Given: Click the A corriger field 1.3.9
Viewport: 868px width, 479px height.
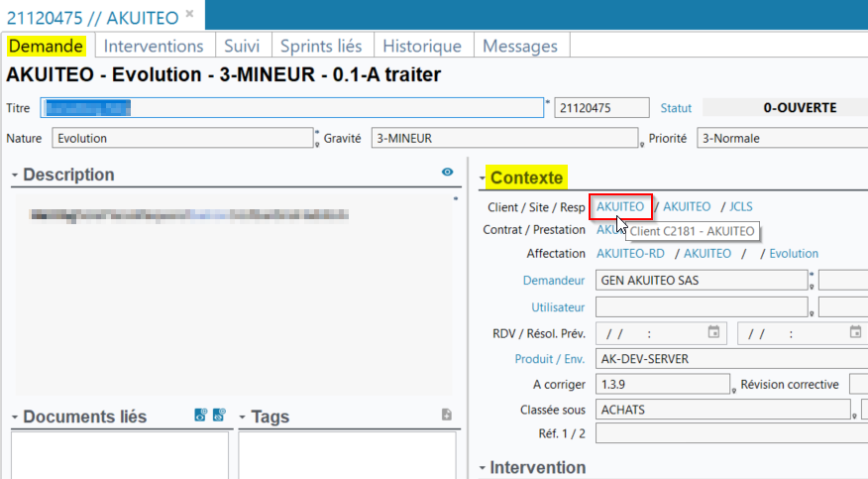Looking at the screenshot, I should tap(663, 385).
